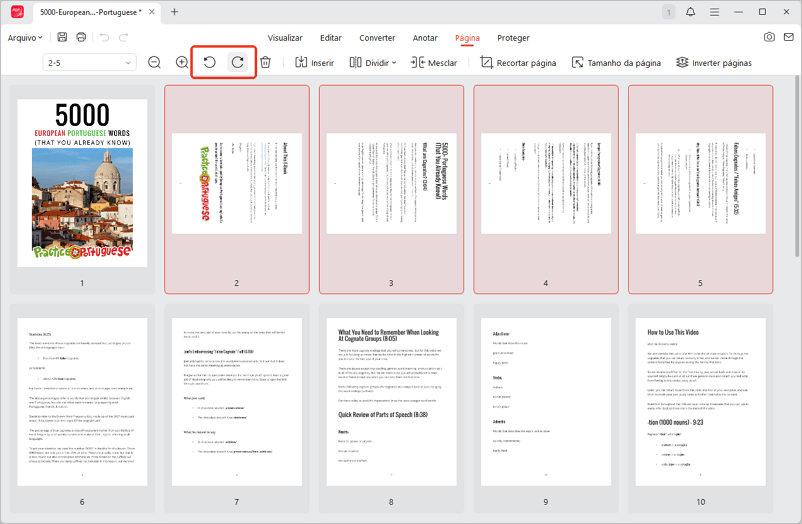Switch to Anotar tab
This screenshot has width=802, height=524.
(x=425, y=38)
